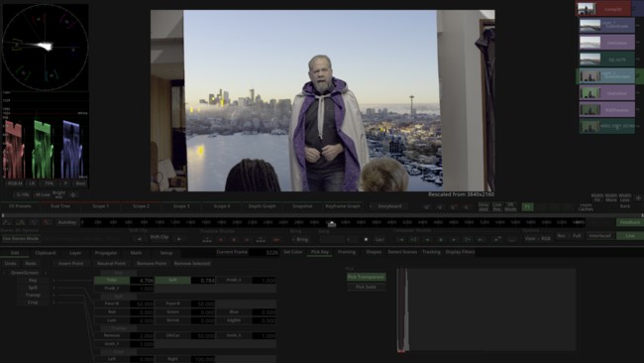Open the Keyframe Graph tab
Viewport: 644px width, 363px height.
pyautogui.click(x=343, y=206)
